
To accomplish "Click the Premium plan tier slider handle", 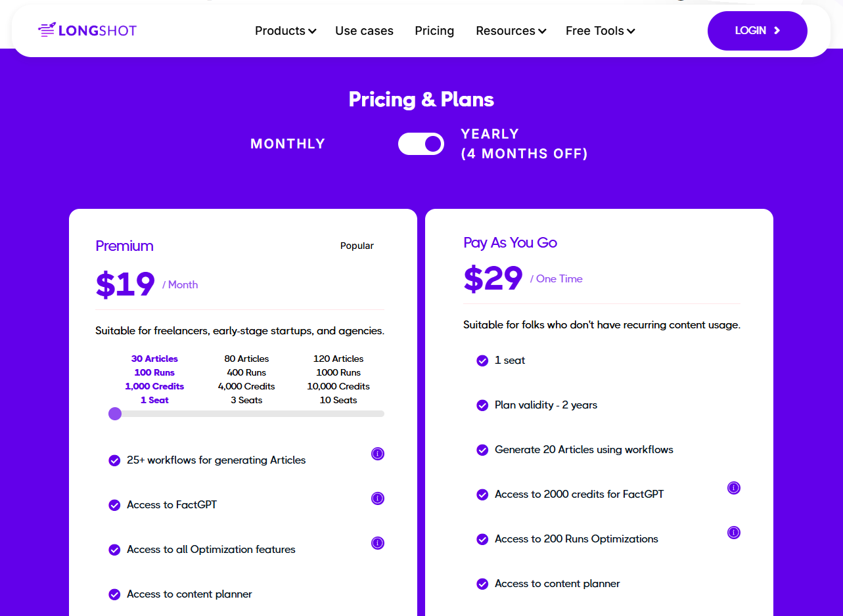I will (115, 414).
